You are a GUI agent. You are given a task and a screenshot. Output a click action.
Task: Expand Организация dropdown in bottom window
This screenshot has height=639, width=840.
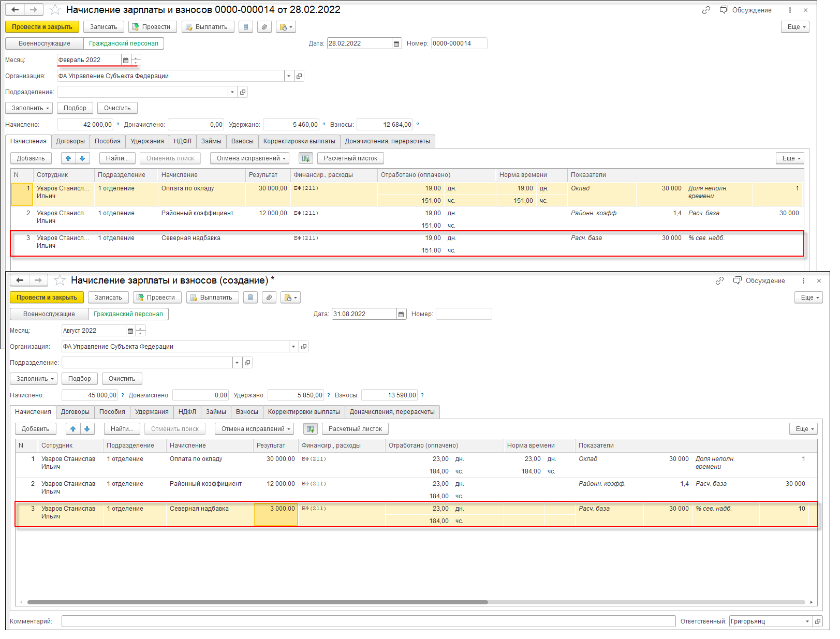[x=293, y=347]
